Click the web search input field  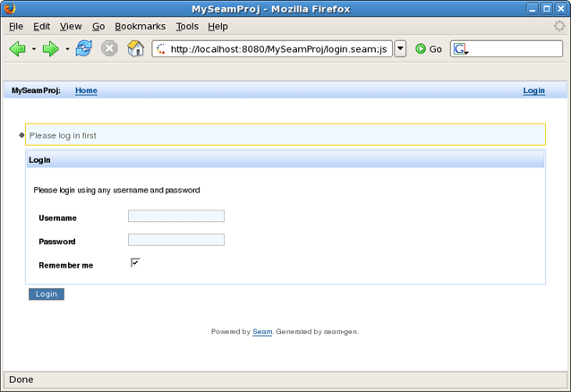point(516,49)
